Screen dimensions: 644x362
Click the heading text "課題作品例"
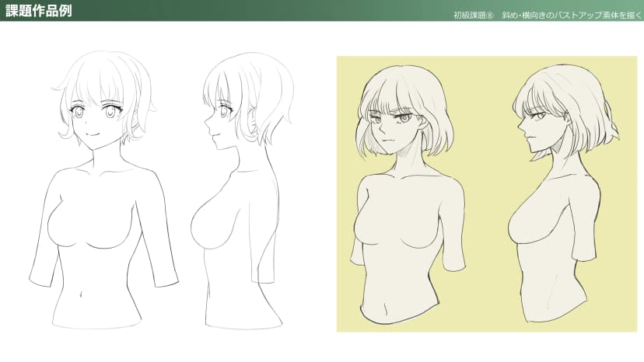(39, 11)
